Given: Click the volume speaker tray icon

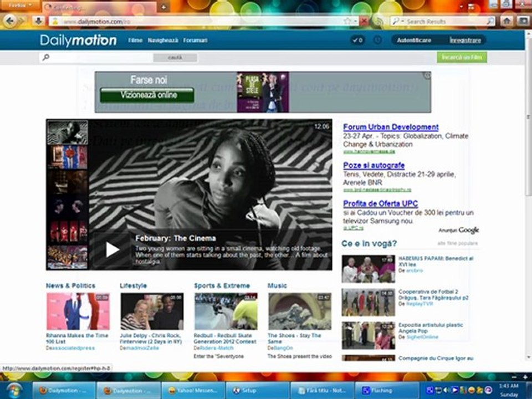Looking at the screenshot, I should [x=447, y=390].
